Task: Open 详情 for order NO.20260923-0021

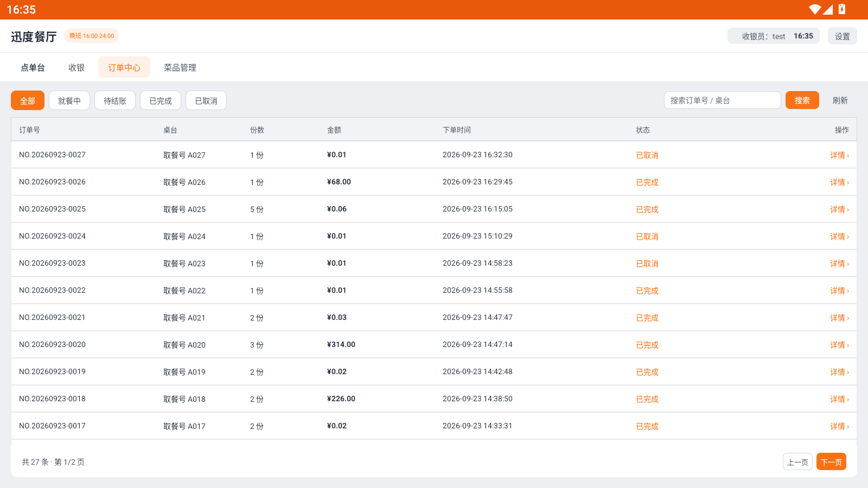Action: (x=839, y=318)
